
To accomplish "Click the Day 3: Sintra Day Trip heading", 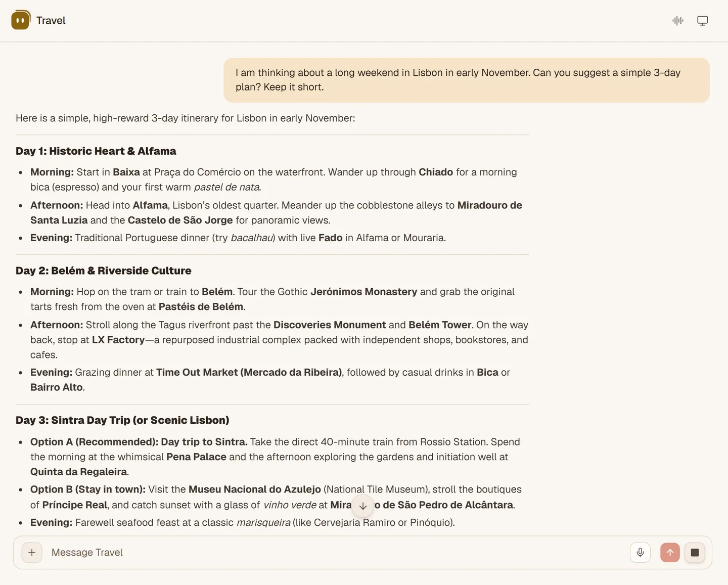I will (122, 420).
